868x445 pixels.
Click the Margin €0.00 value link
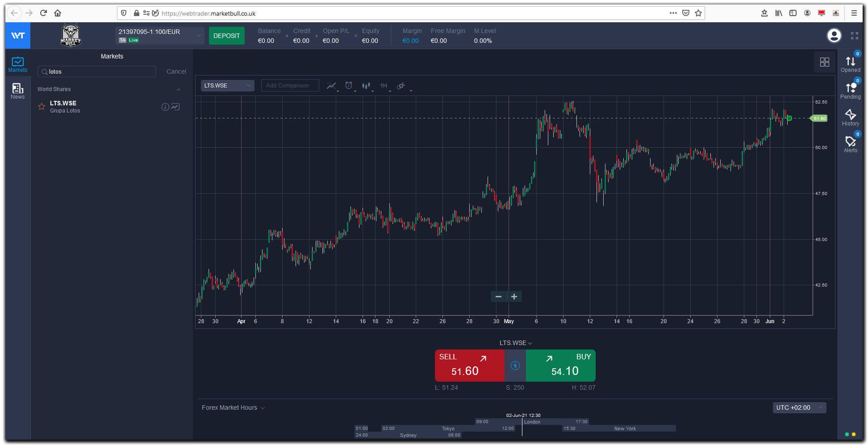pyautogui.click(x=410, y=41)
